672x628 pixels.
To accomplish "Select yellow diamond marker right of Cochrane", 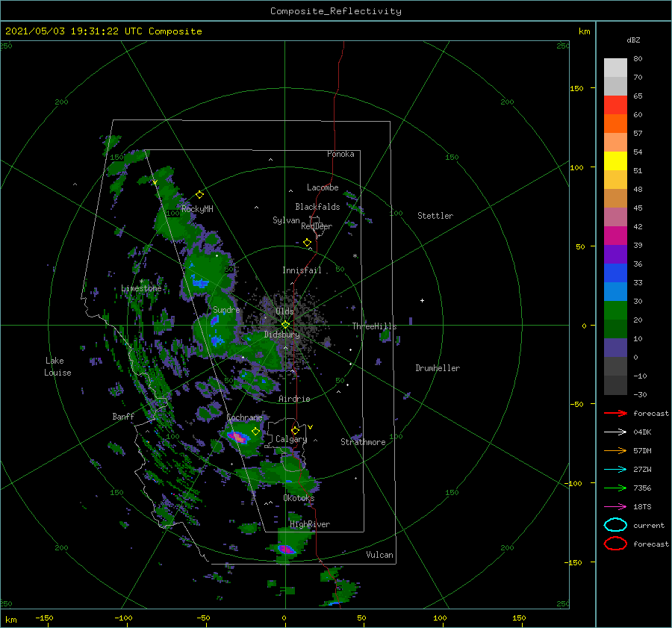I will click(256, 432).
